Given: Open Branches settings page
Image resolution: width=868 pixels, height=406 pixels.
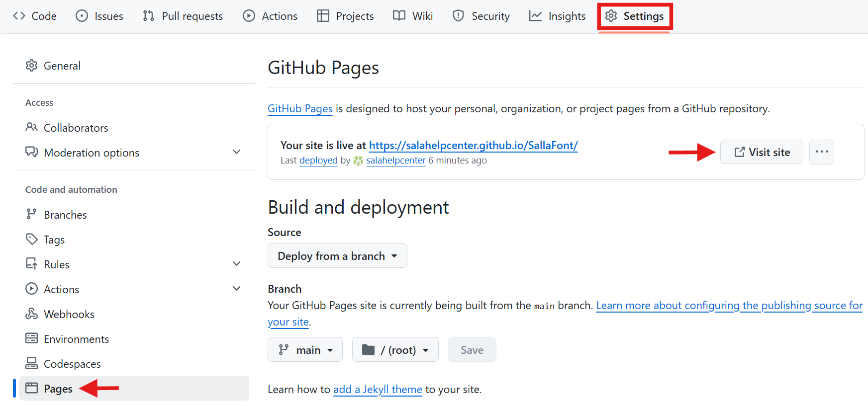Looking at the screenshot, I should (134, 215).
